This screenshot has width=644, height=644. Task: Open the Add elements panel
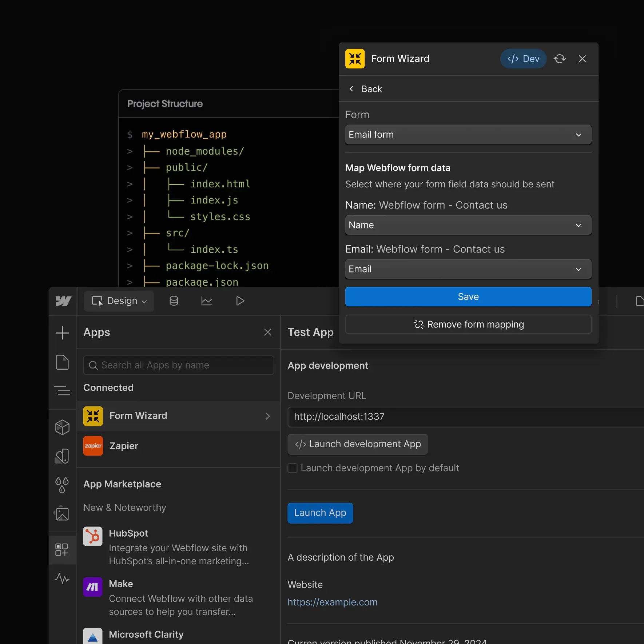pos(62,333)
